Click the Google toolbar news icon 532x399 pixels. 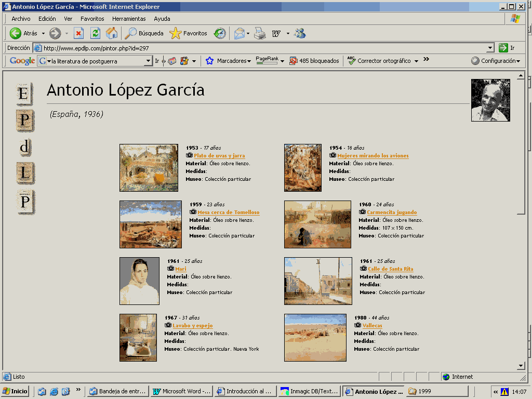pyautogui.click(x=172, y=61)
